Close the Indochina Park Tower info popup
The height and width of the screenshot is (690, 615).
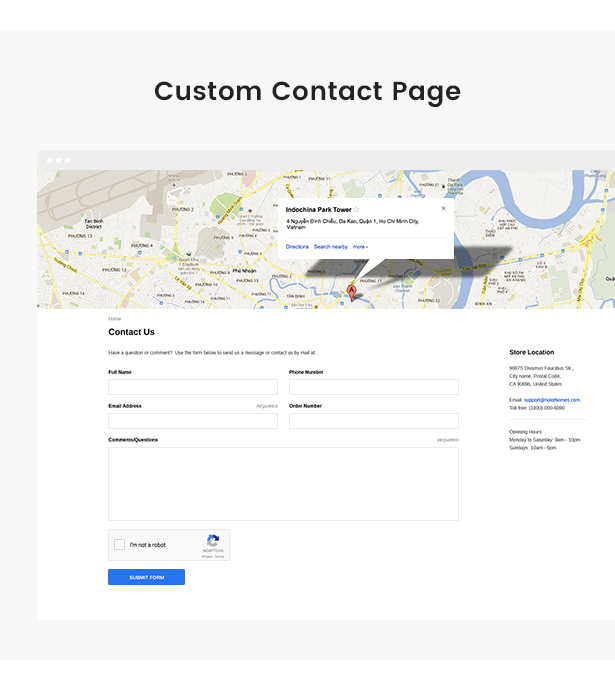pyautogui.click(x=443, y=209)
